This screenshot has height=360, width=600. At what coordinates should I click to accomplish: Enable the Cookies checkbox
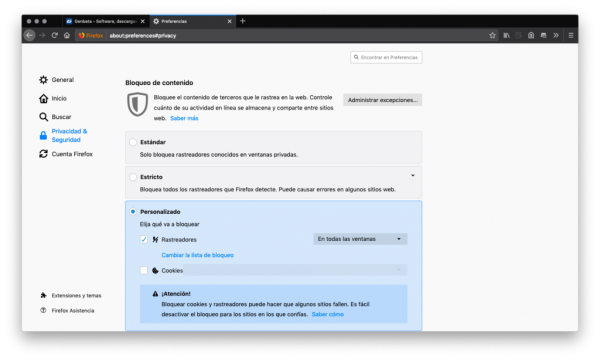pos(144,270)
